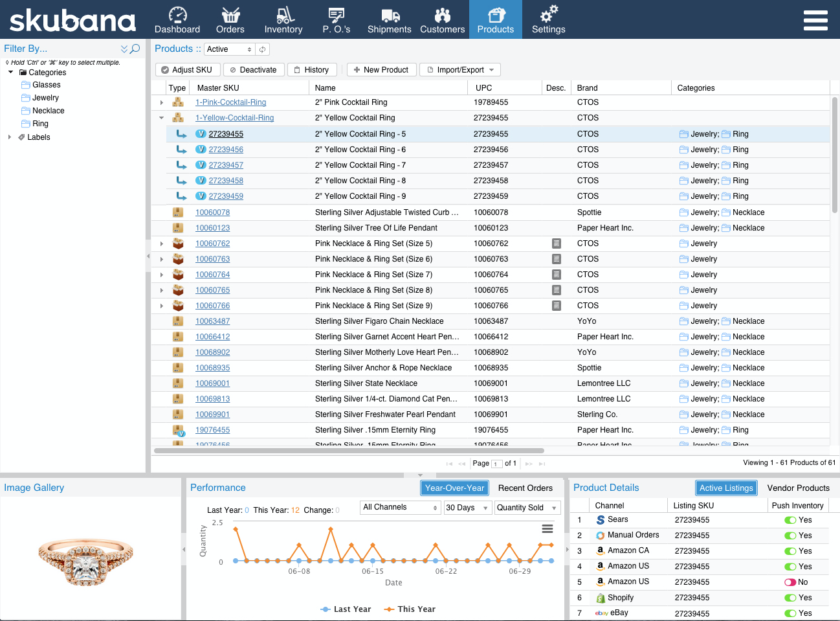Open the Performance chart menu icon
The image size is (840, 621).
pyautogui.click(x=547, y=529)
